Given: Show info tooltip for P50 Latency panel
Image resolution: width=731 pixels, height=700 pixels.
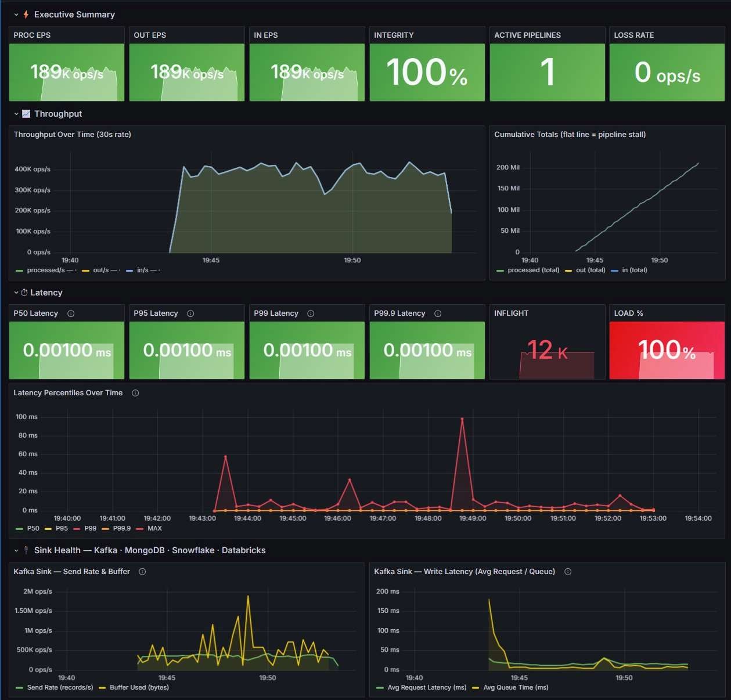Looking at the screenshot, I should click(71, 313).
